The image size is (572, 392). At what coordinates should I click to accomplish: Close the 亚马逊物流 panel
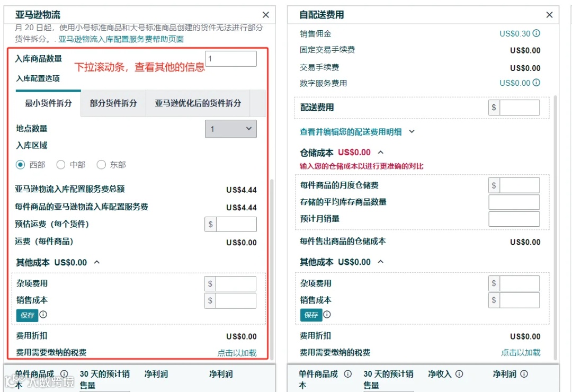[x=265, y=15]
